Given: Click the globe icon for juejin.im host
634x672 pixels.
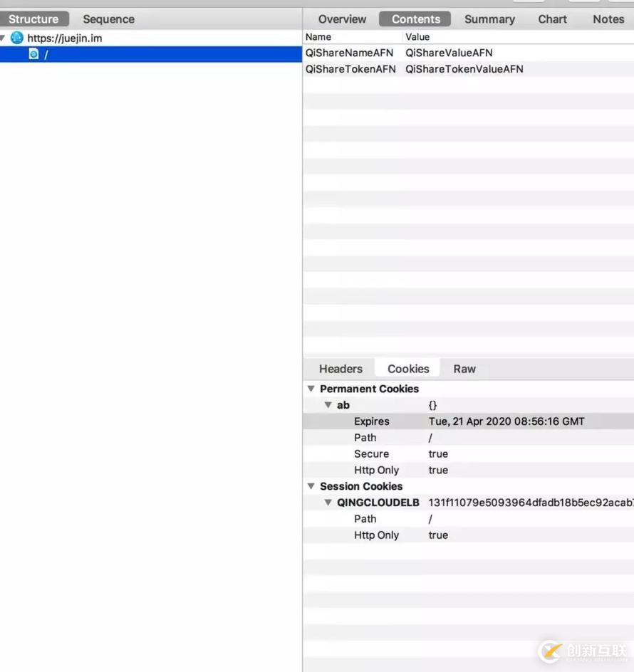Looking at the screenshot, I should [16, 38].
